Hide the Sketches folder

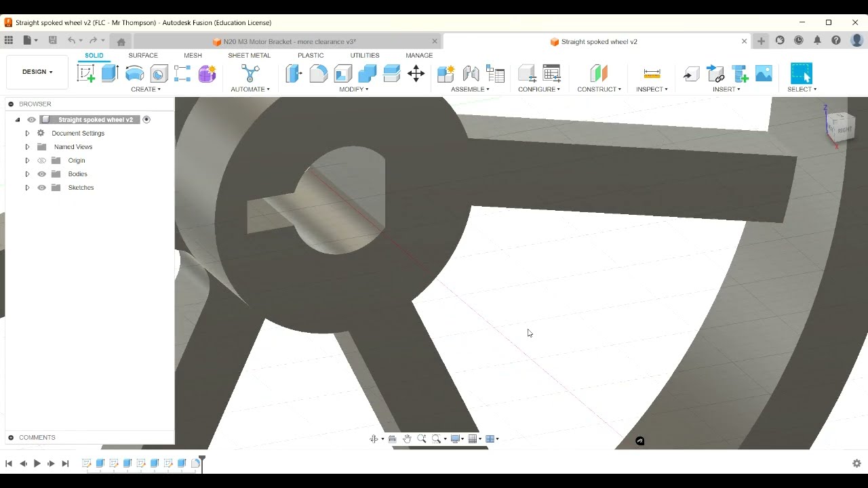(41, 188)
